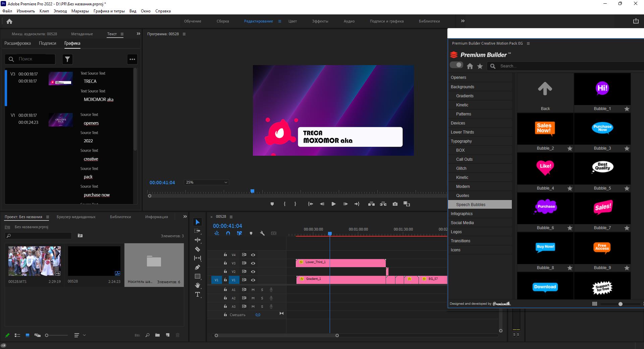Image resolution: width=644 pixels, height=349 pixels.
Task: Open program monitor zoom level 25% dropdown
Action: (206, 182)
